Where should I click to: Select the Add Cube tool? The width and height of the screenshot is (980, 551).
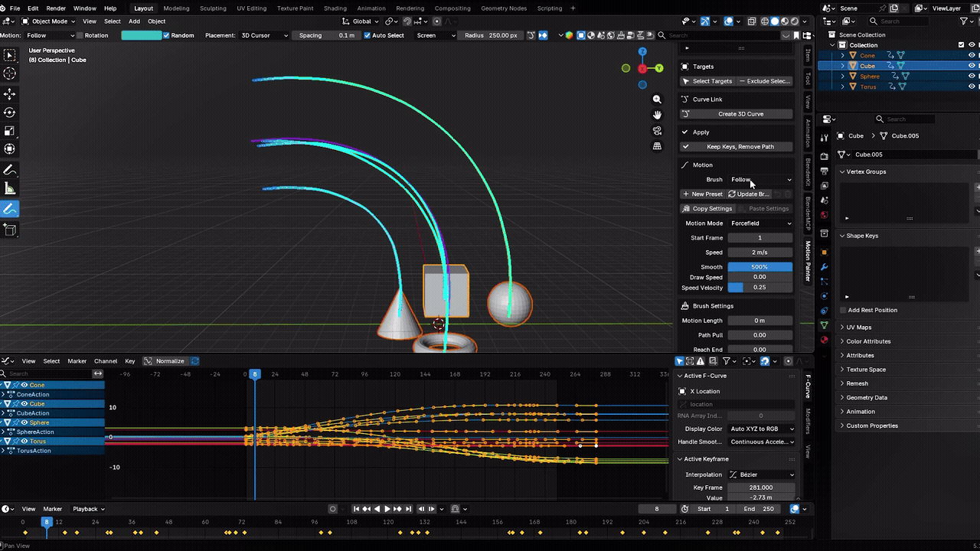pos(10,229)
